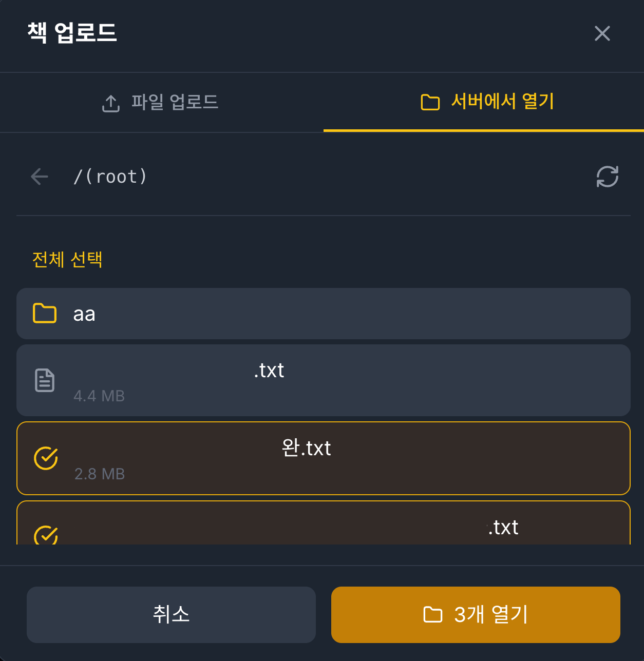The height and width of the screenshot is (661, 644).
Task: Click document icon of 4.4 MB file
Action: coord(45,380)
